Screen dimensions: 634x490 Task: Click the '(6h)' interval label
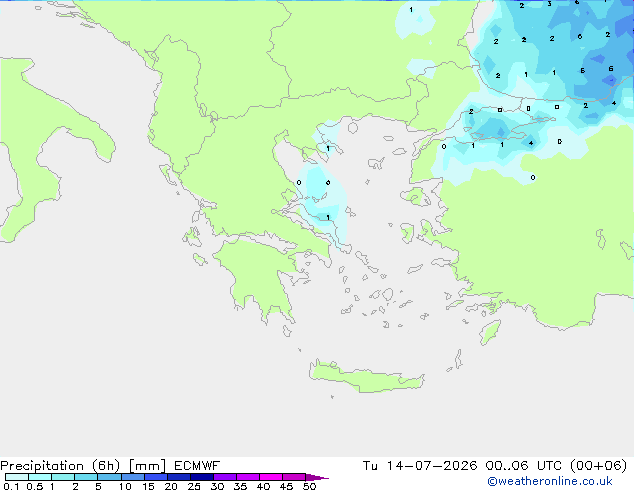(106, 466)
